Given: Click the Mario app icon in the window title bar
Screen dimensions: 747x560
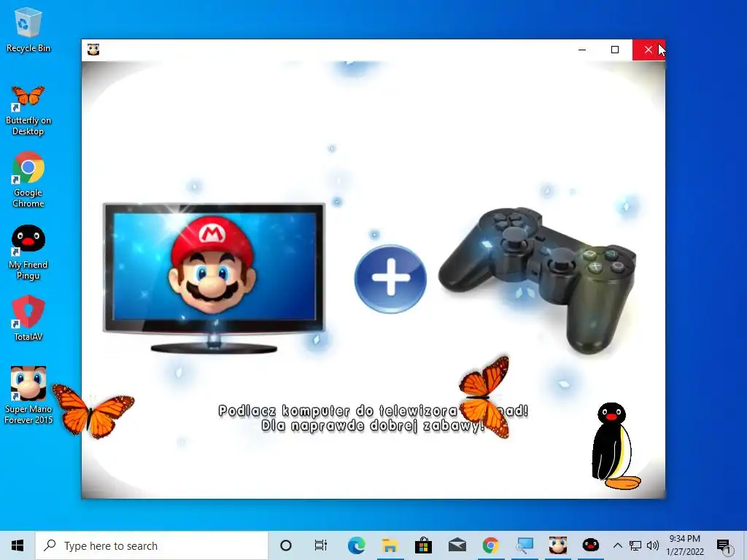Looking at the screenshot, I should 93,50.
